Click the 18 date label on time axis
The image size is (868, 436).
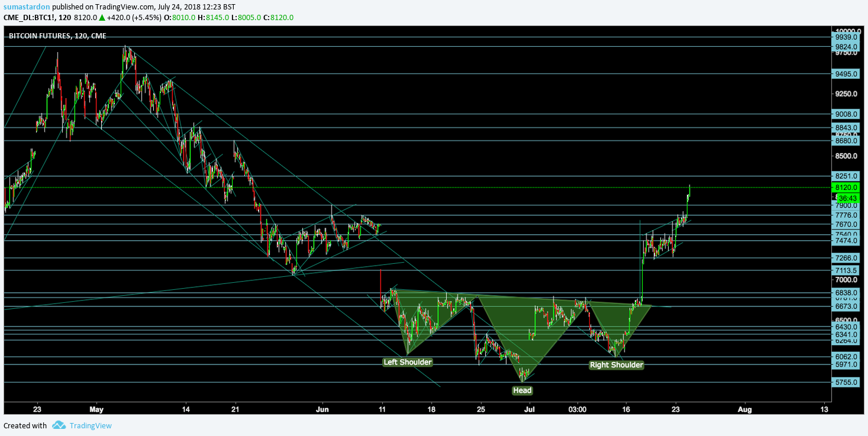coord(431,409)
